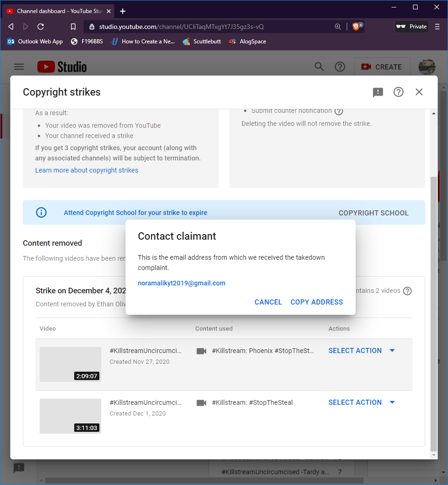Open the F196BBS bookmark
This screenshot has height=485, width=448.
pyautogui.click(x=87, y=42)
